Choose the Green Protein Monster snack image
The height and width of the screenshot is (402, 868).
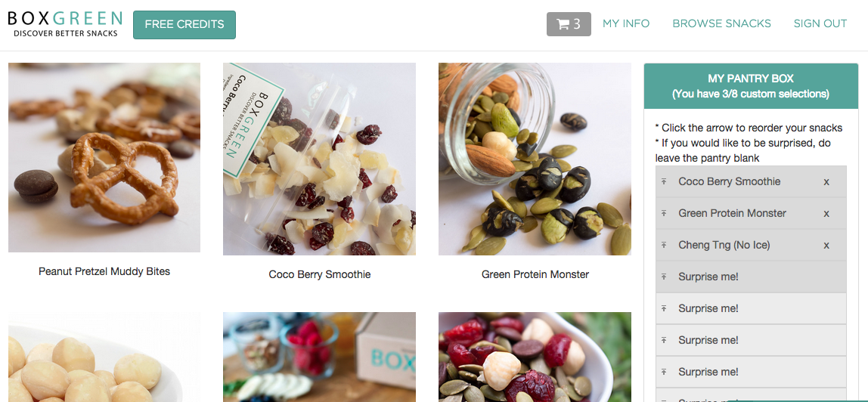coord(535,159)
